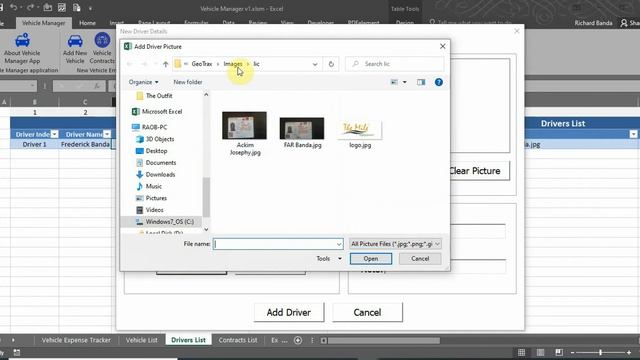Click Clear Picture button in form
This screenshot has width=640, height=360.
pos(479,171)
